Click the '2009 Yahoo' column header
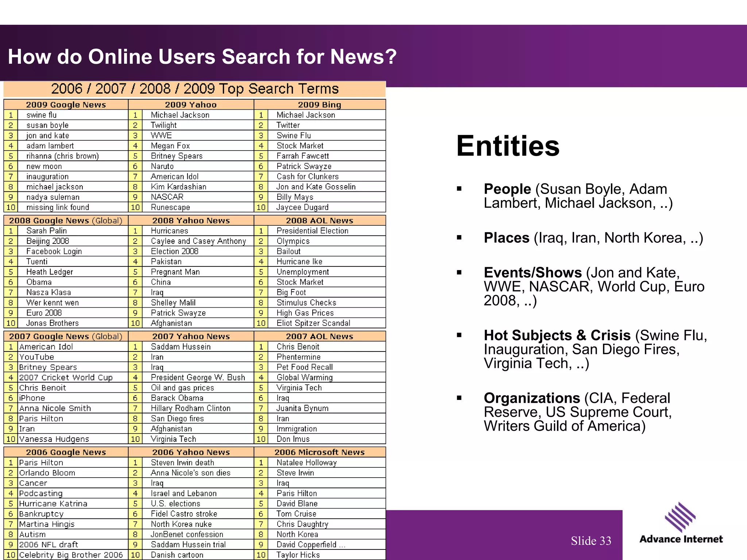 [x=191, y=105]
